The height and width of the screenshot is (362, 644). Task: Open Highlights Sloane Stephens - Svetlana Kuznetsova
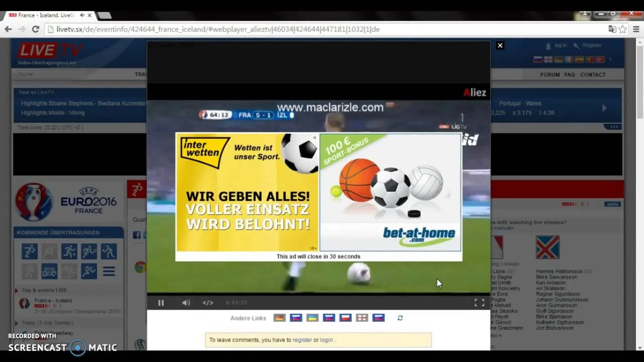84,103
